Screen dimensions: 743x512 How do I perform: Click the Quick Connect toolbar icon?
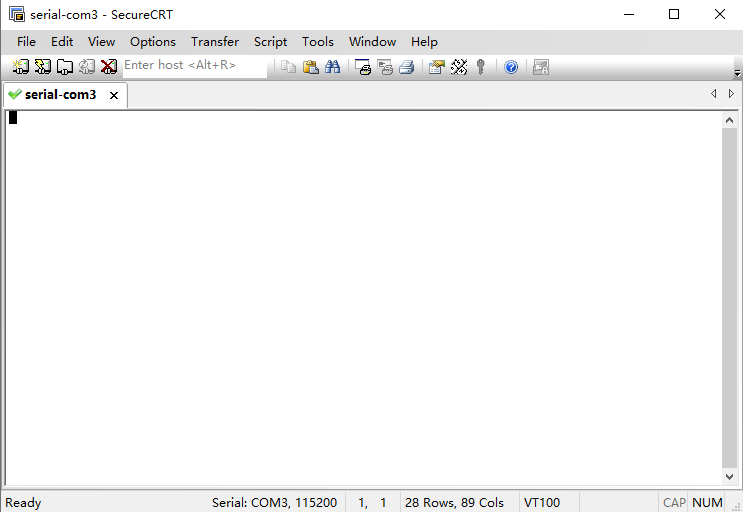42,67
